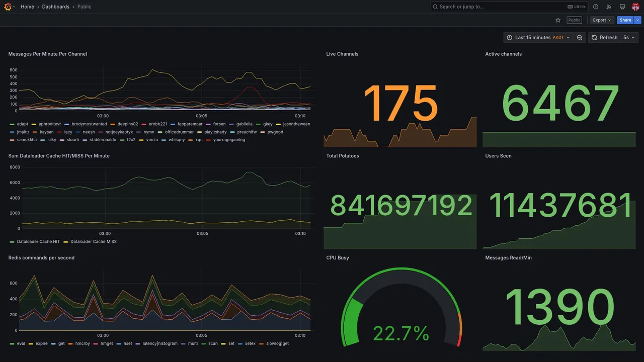
Task: Click the forsen legend color swatch
Action: 209,124
